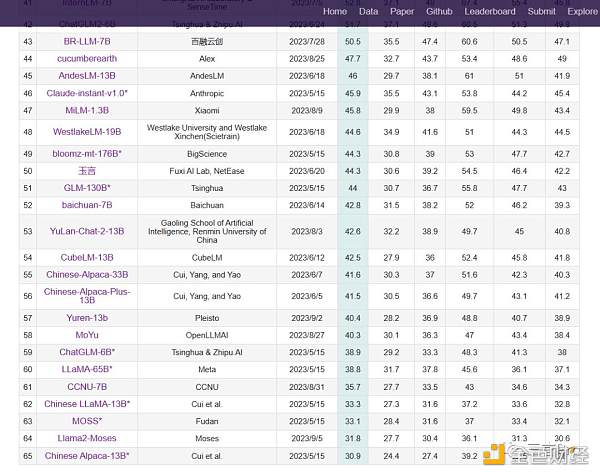This screenshot has height=476, width=600.
Task: Select the Xiaomi creator cell
Action: click(x=207, y=111)
